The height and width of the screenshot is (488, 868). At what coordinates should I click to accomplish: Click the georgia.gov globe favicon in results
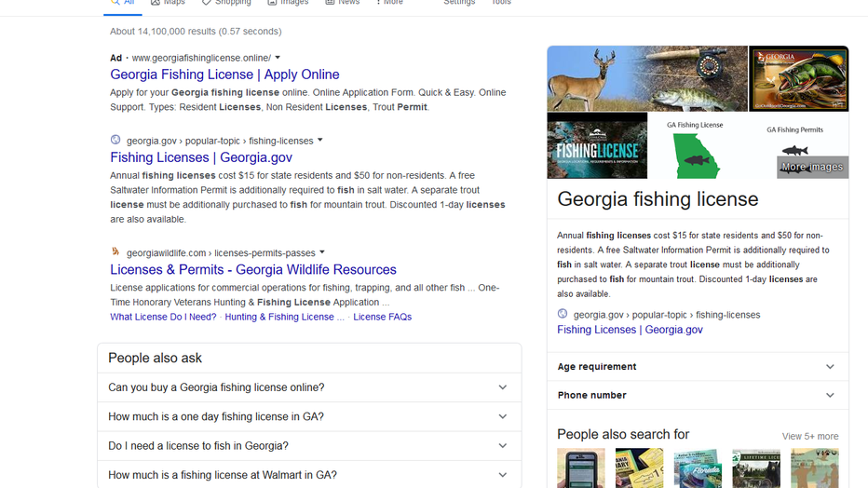coord(115,140)
